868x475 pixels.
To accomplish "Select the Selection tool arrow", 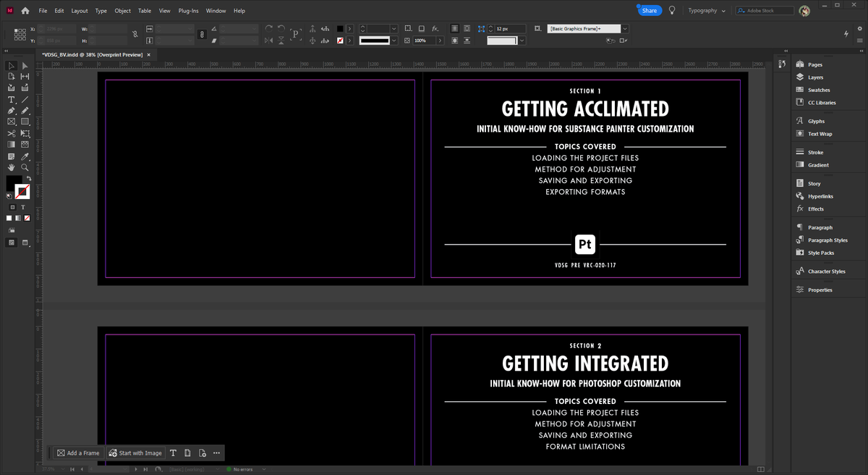I will pyautogui.click(x=11, y=66).
